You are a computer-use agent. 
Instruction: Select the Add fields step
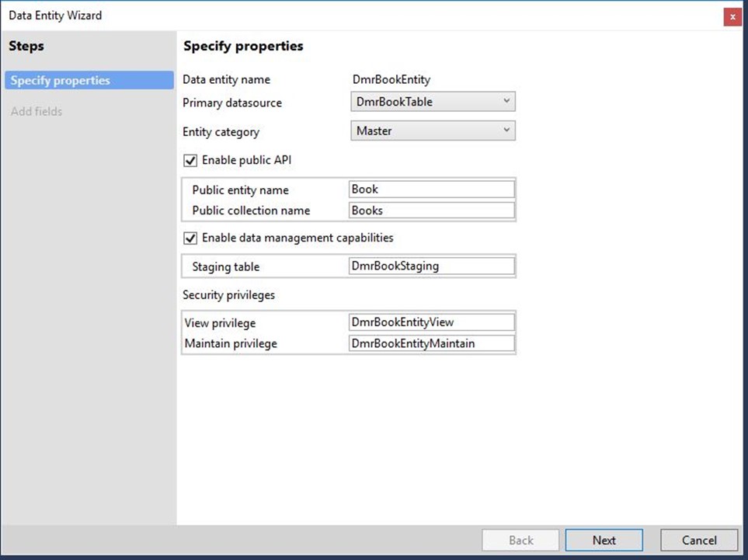[37, 111]
